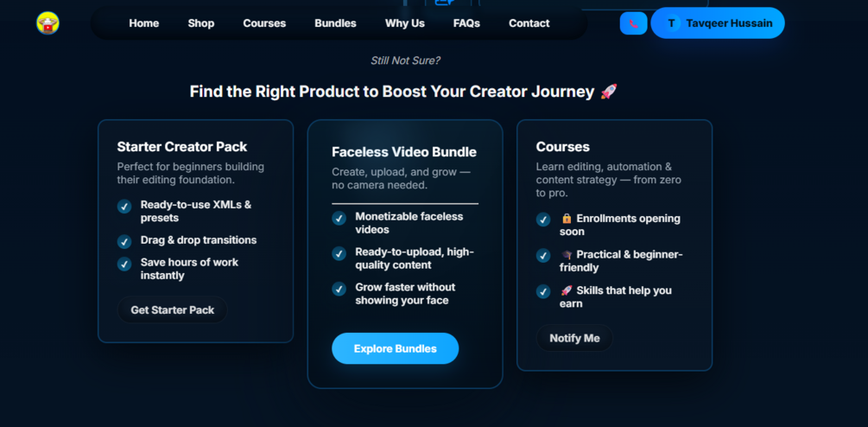Click checkmark next to Monetizable faceless videos

339,218
